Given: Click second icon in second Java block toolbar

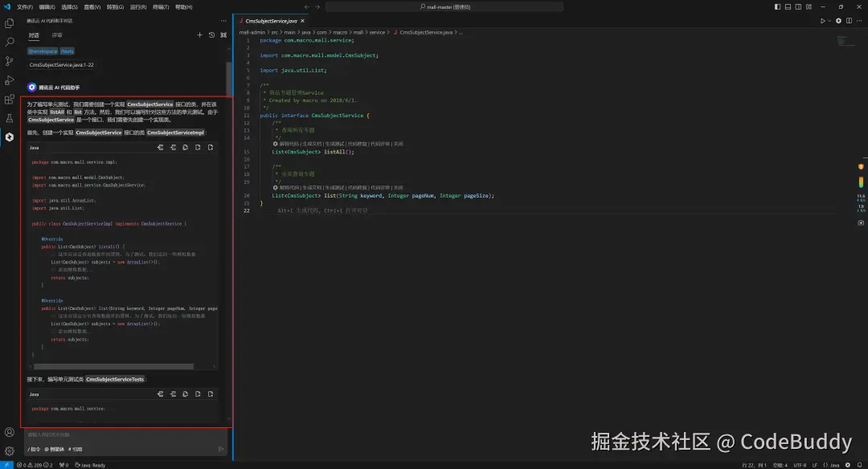Looking at the screenshot, I should [x=174, y=394].
